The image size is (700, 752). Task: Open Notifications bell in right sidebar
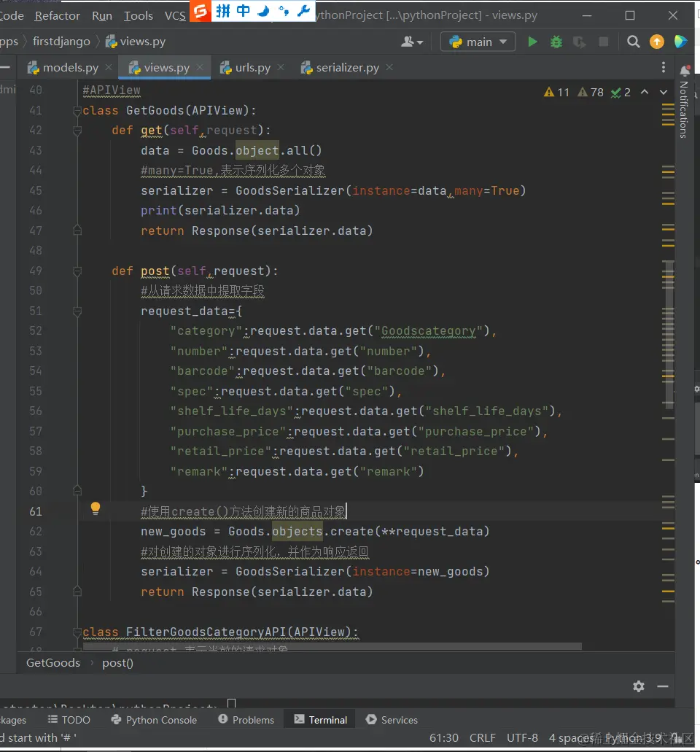[685, 71]
